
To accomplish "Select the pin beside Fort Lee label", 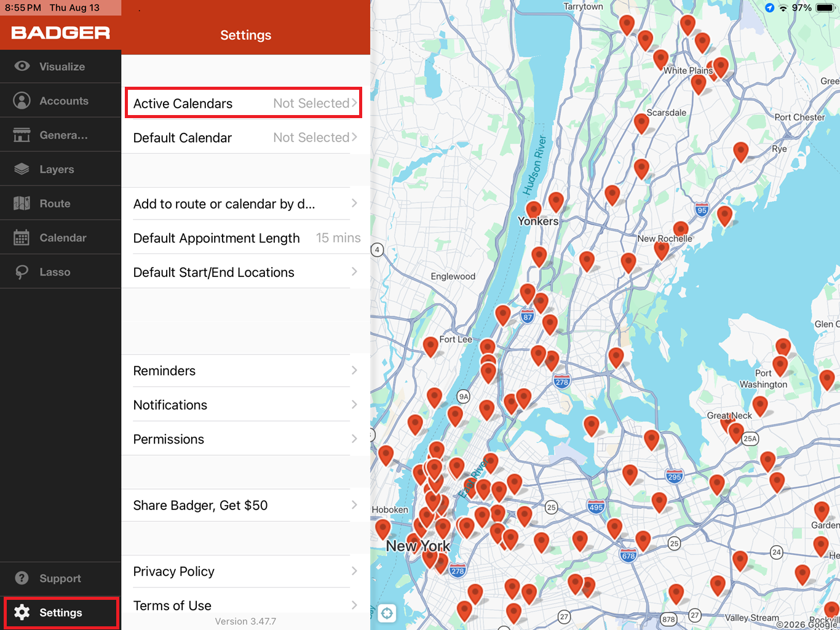I will tap(430, 346).
